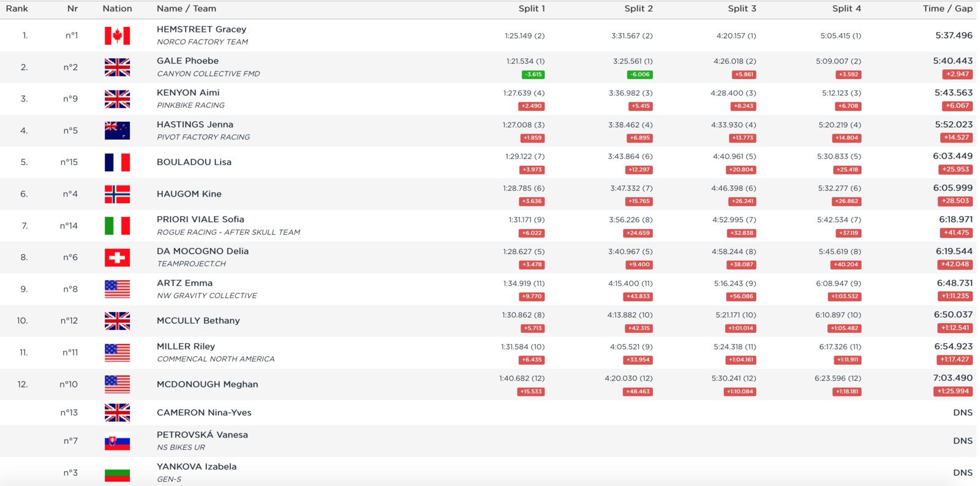
Task: Select rider name PRIORI VIALE Sofia
Action: coord(200,219)
